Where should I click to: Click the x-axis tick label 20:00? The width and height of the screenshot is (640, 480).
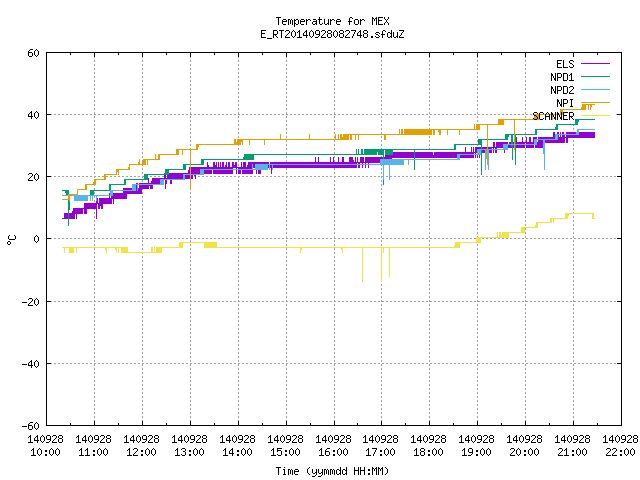coord(524,452)
